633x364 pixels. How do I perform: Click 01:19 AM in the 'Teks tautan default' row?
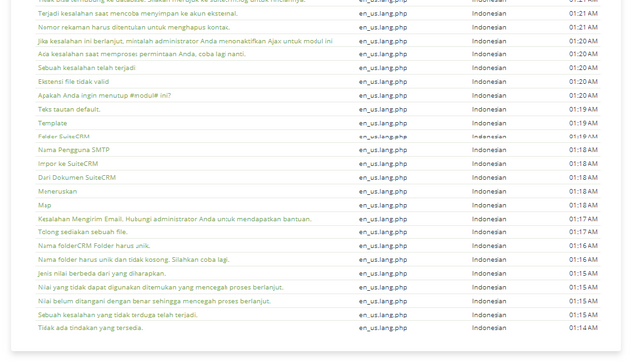tap(584, 110)
